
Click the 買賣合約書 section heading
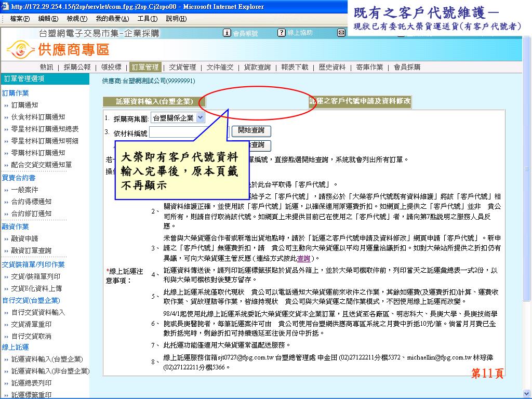[x=19, y=178]
